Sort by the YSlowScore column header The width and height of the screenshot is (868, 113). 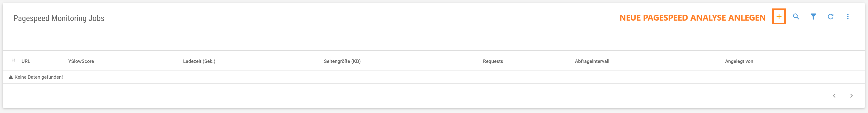(81, 61)
